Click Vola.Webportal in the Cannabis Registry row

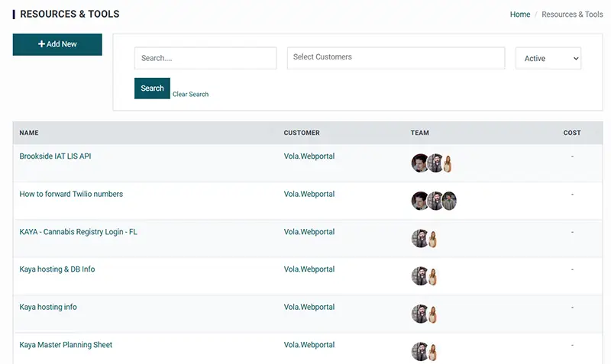click(x=309, y=232)
